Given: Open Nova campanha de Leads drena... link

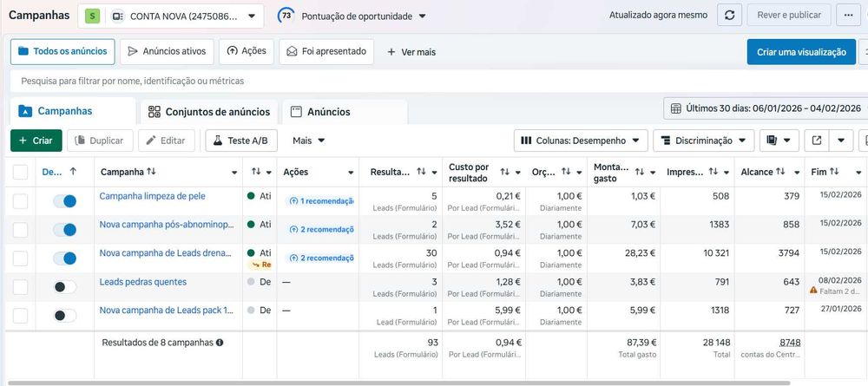Looking at the screenshot, I should 166,252.
